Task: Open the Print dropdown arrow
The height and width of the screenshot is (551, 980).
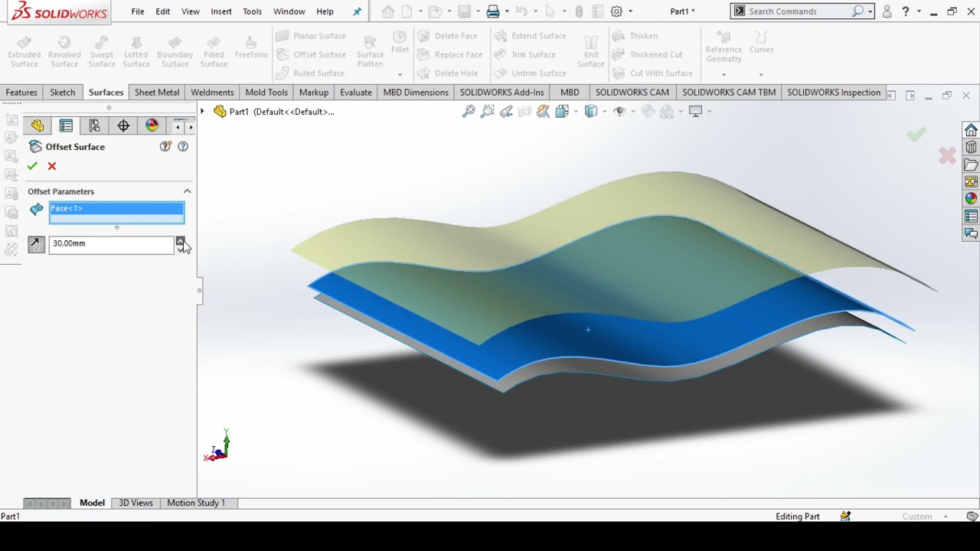Action: 506,11
